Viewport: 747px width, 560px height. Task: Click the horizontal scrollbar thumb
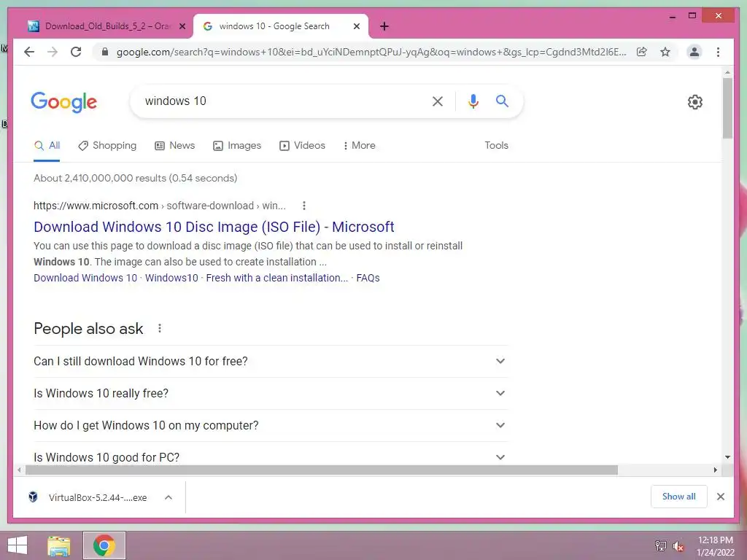[322, 470]
